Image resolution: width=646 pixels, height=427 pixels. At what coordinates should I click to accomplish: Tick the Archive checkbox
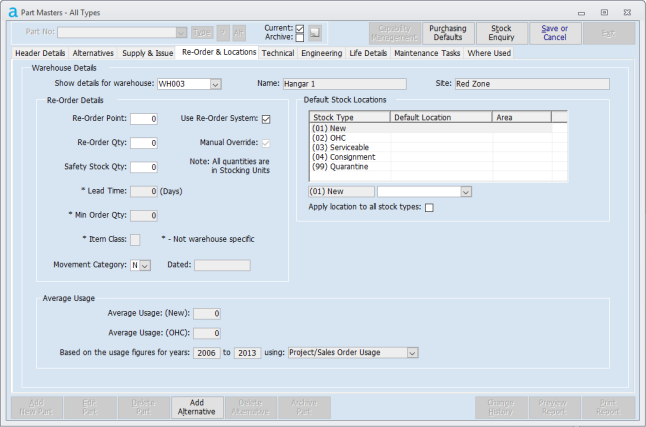[300, 38]
